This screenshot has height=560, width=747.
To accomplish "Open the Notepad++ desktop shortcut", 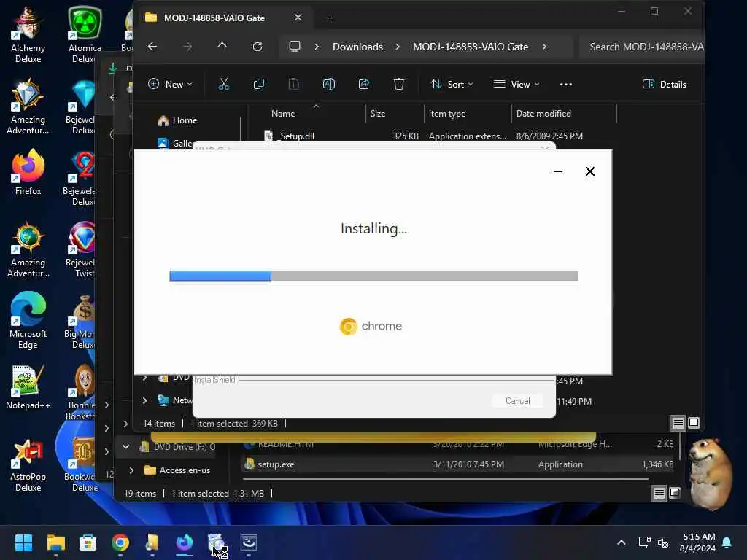I will click(x=28, y=386).
